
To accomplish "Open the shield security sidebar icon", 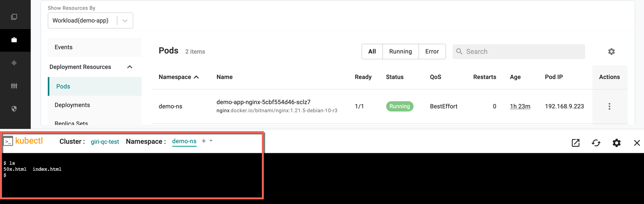I will click(x=14, y=109).
